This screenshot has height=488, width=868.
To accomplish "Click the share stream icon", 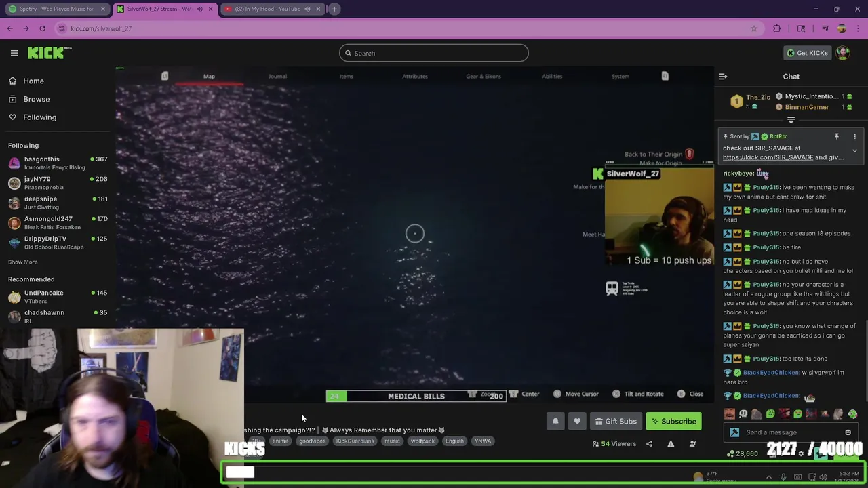I will point(649,444).
